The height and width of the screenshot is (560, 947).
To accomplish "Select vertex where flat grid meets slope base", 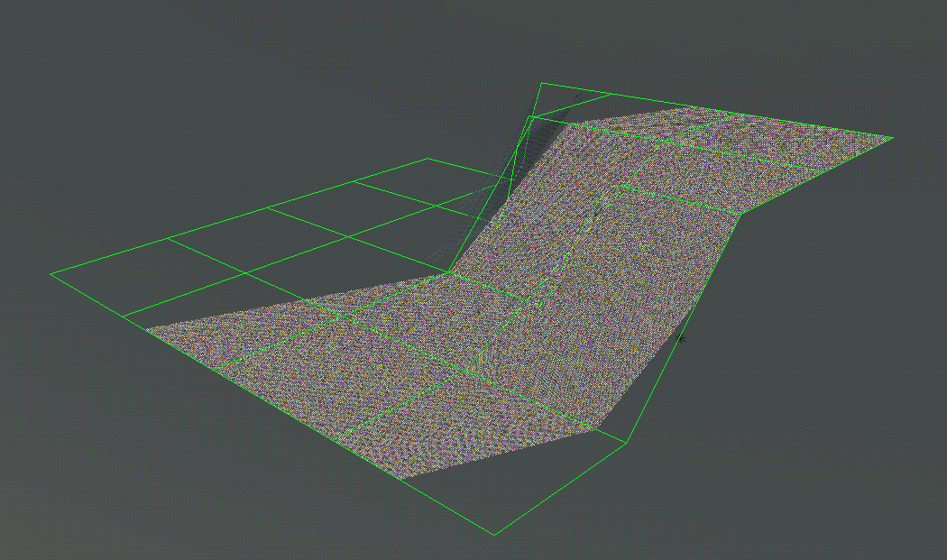I will [x=448, y=272].
